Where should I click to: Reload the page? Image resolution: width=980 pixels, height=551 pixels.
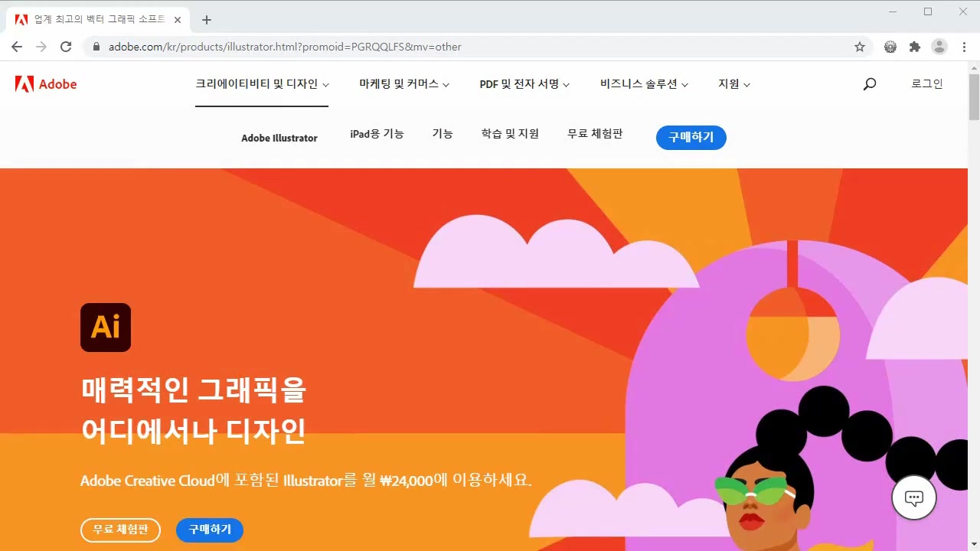65,46
